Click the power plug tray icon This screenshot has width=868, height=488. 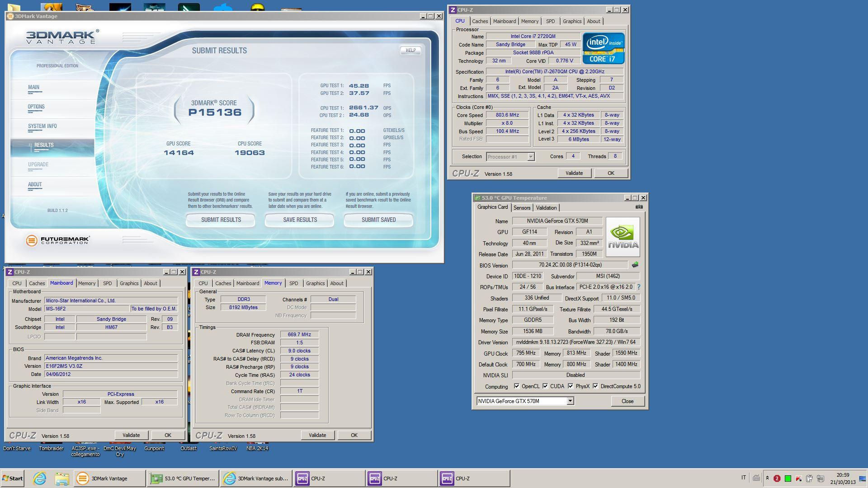[809, 479]
